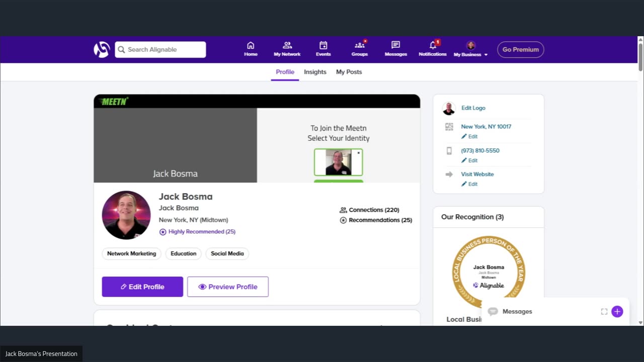Click the Our Recognition (3) heading
This screenshot has width=644, height=362.
472,217
